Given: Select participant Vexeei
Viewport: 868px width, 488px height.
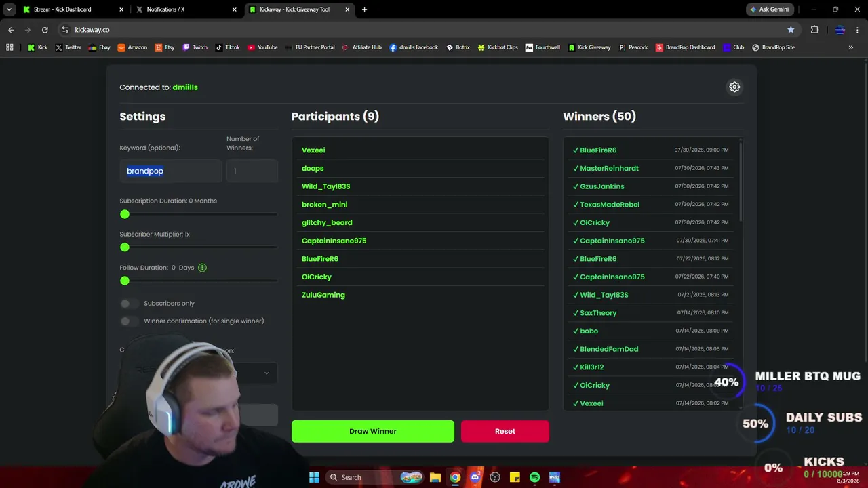Looking at the screenshot, I should (x=313, y=150).
